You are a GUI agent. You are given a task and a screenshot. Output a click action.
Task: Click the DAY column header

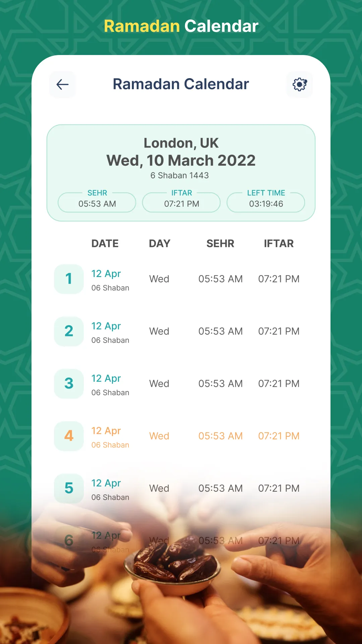point(160,244)
